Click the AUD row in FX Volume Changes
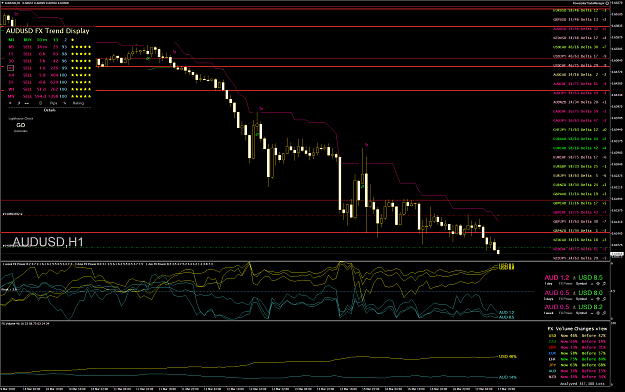The height and width of the screenshot is (392, 625). [x=577, y=371]
